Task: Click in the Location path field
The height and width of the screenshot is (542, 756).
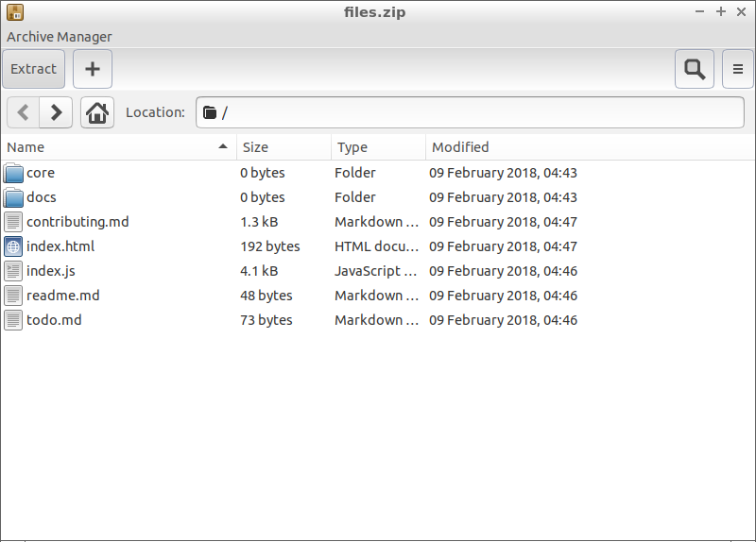Action: point(472,112)
